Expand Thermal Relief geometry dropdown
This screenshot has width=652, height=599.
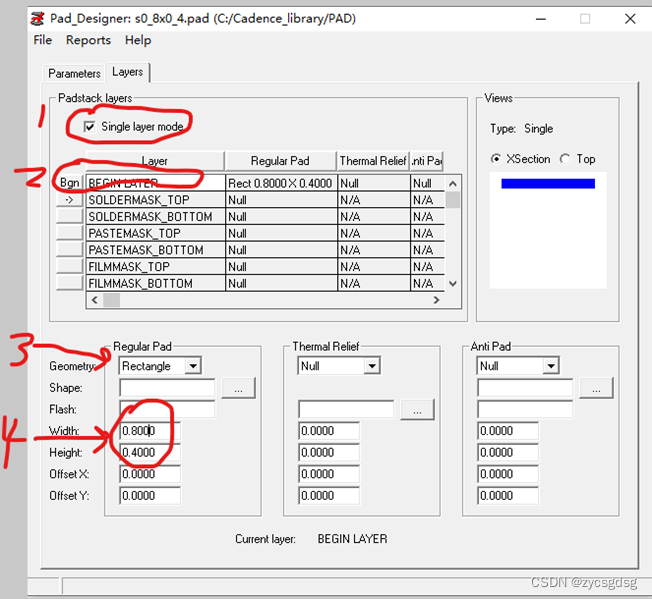click(371, 366)
